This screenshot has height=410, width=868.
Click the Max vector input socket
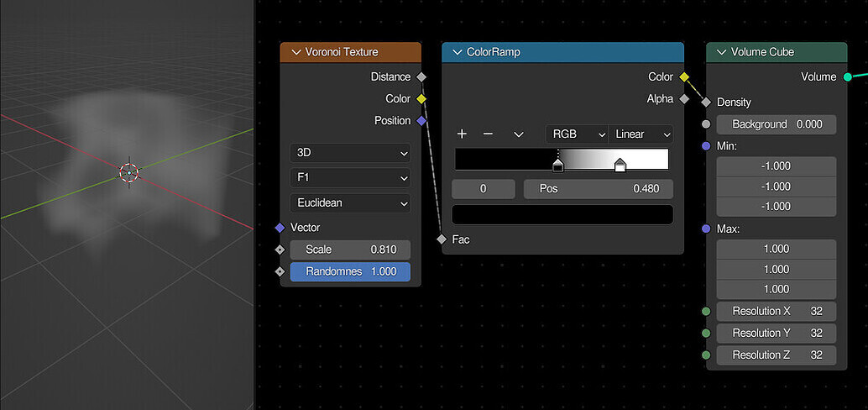(x=706, y=229)
